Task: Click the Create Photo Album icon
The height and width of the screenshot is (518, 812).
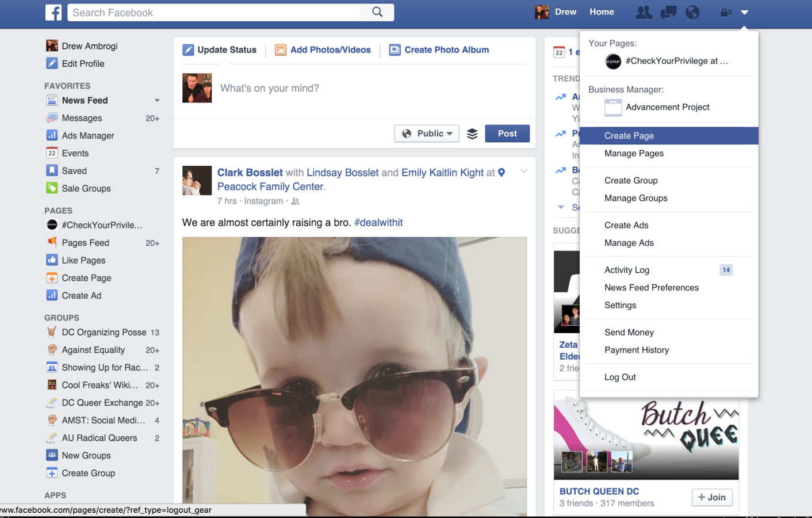Action: point(394,50)
